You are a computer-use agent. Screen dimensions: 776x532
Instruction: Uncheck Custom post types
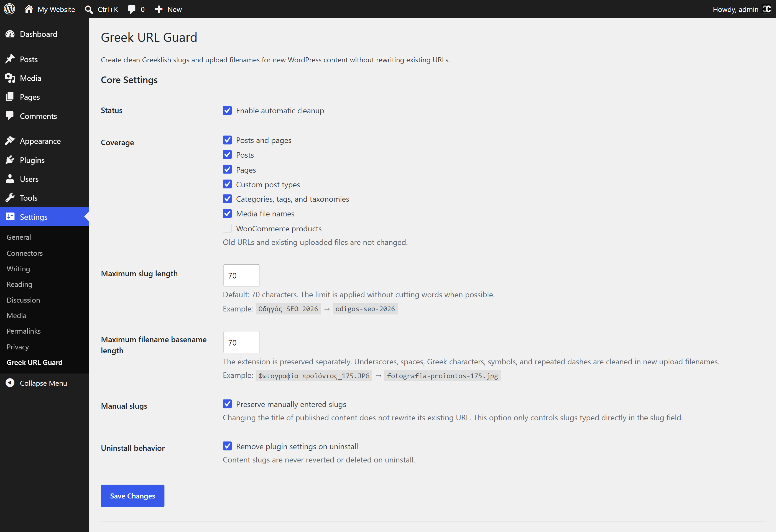click(x=227, y=184)
